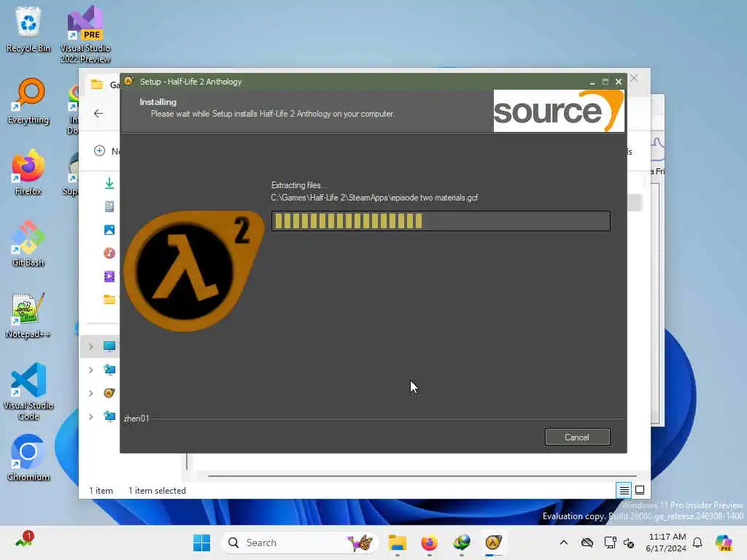Open Documents in File Explorer sidebar
The width and height of the screenshot is (747, 560).
click(x=109, y=206)
